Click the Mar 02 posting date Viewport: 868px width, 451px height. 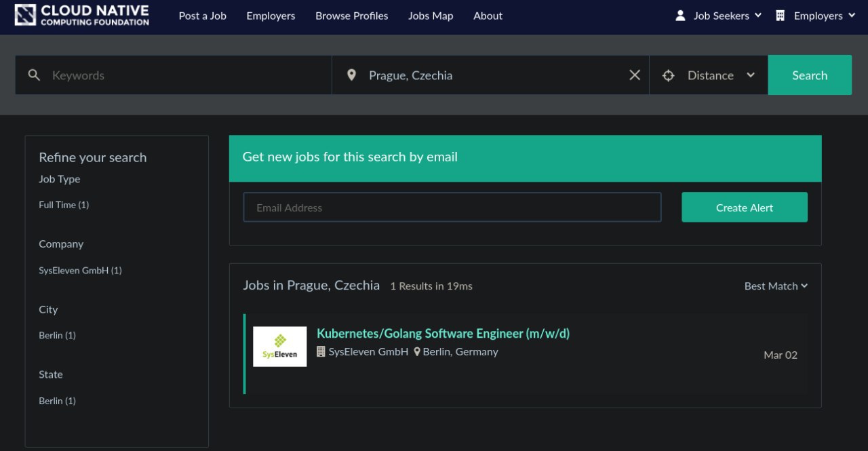coord(781,355)
